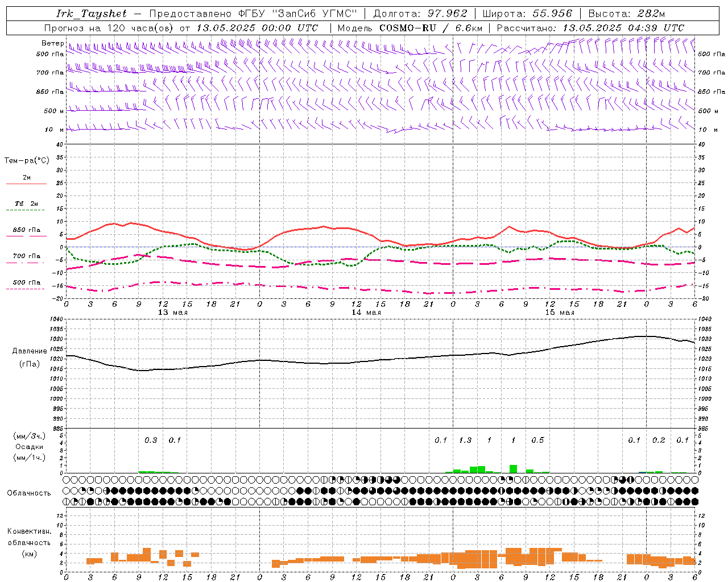This screenshot has width=728, height=582.
Task: Click the (мм/3ч.) unit label
Action: pos(29,436)
